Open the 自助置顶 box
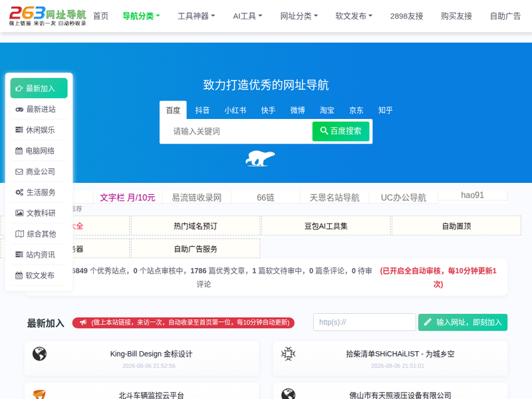532x399 pixels. point(456,226)
